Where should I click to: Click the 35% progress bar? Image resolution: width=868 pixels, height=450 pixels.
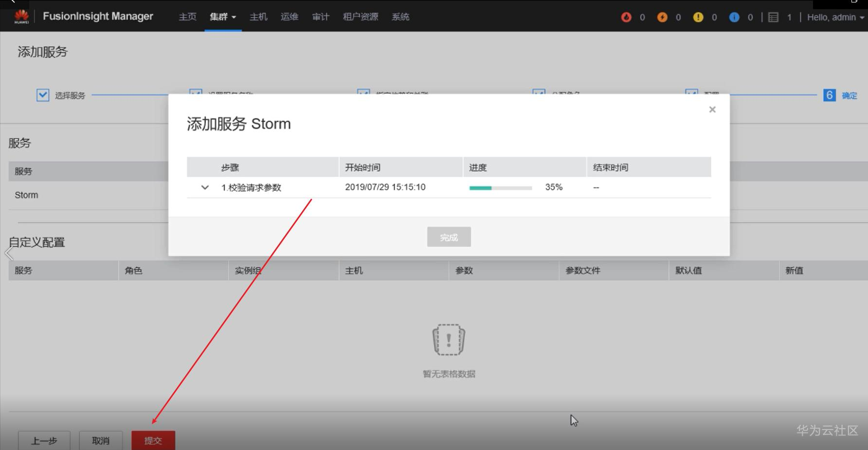500,188
